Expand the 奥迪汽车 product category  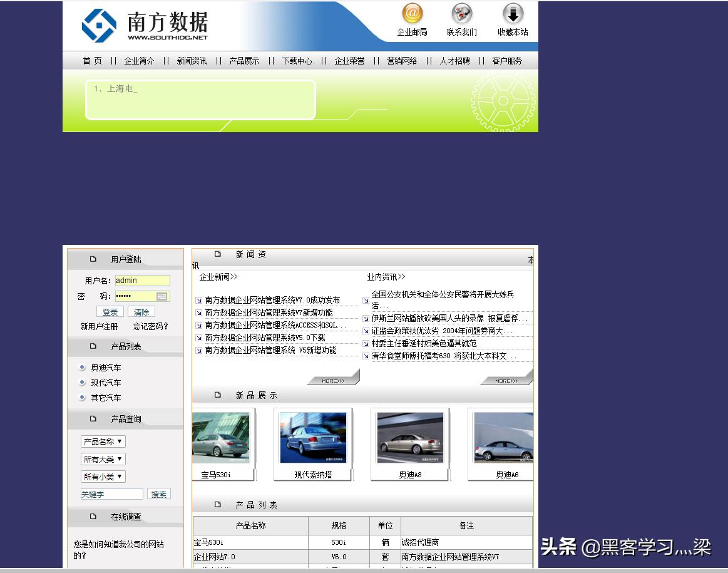tap(81, 368)
